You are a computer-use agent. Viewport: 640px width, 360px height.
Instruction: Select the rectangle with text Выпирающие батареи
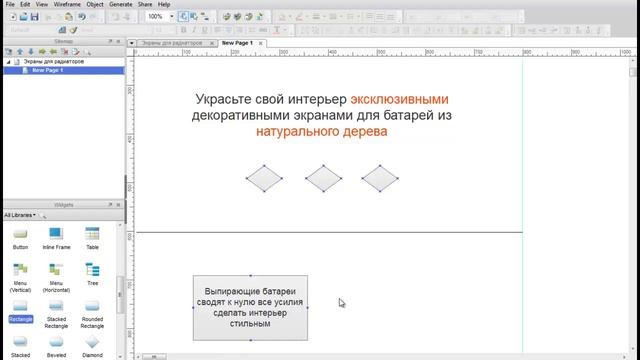pos(250,308)
